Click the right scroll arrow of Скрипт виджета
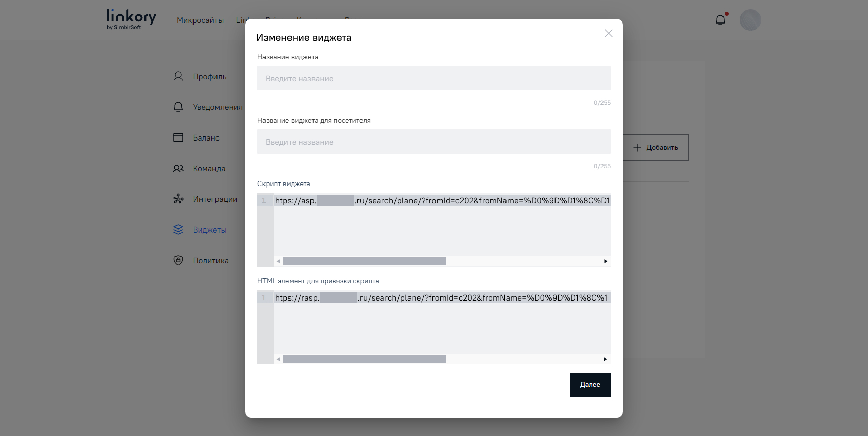The height and width of the screenshot is (436, 868). coord(606,261)
